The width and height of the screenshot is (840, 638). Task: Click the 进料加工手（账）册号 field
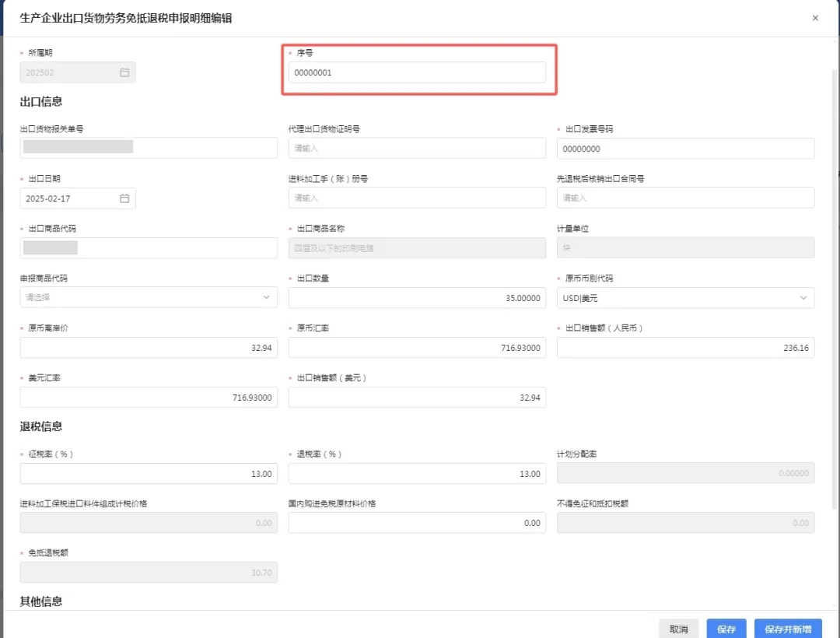tap(417, 198)
